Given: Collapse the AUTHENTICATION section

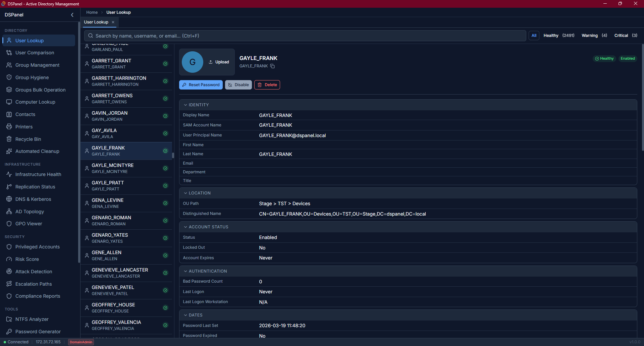Looking at the screenshot, I should [x=185, y=271].
